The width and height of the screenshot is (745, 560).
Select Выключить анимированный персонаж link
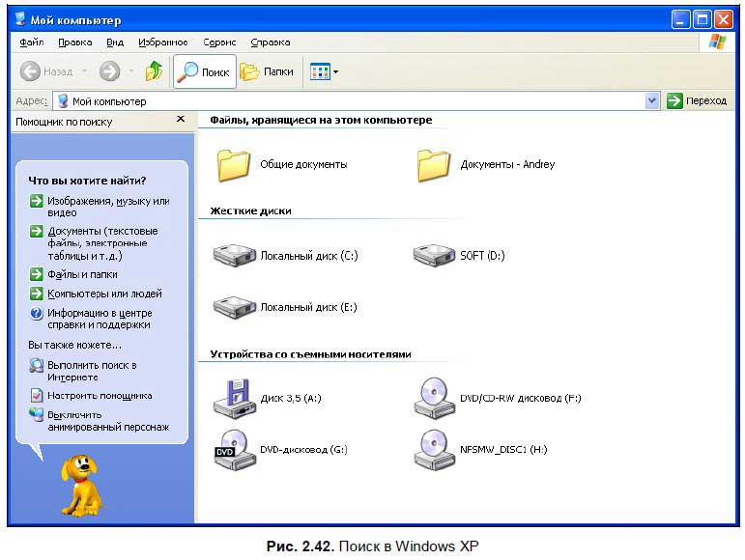click(108, 421)
